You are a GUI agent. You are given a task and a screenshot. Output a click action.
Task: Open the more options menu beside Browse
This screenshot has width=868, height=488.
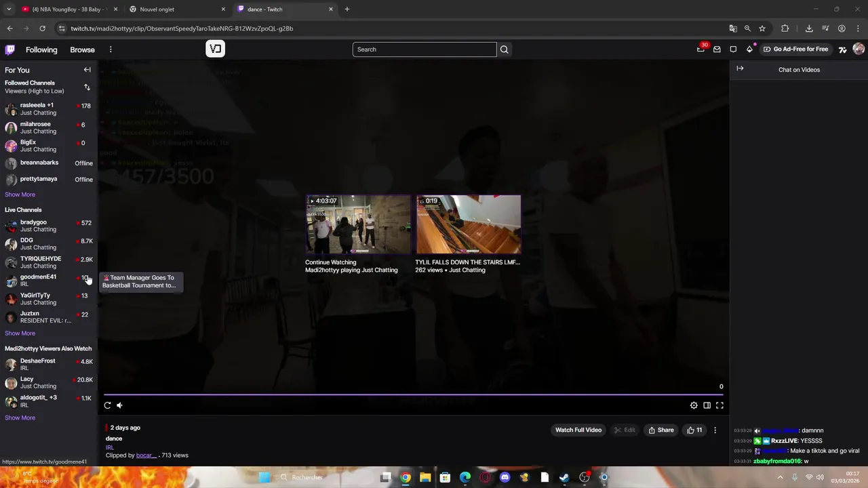[x=111, y=49]
